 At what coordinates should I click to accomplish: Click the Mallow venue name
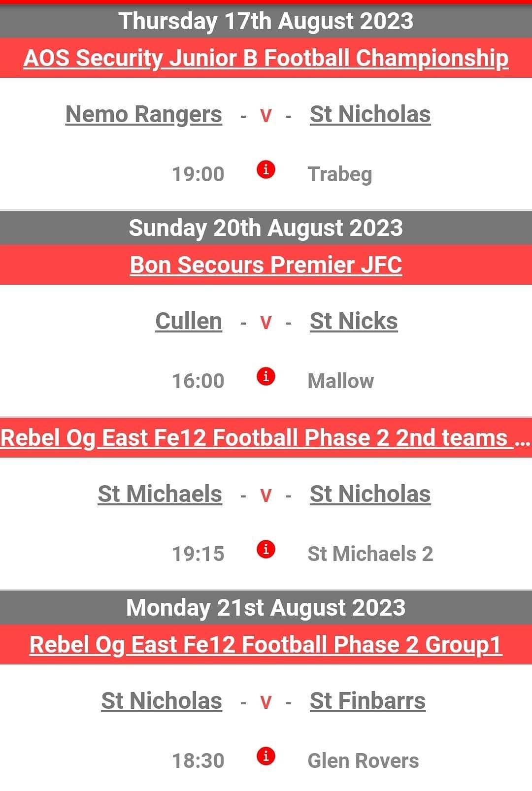341,381
